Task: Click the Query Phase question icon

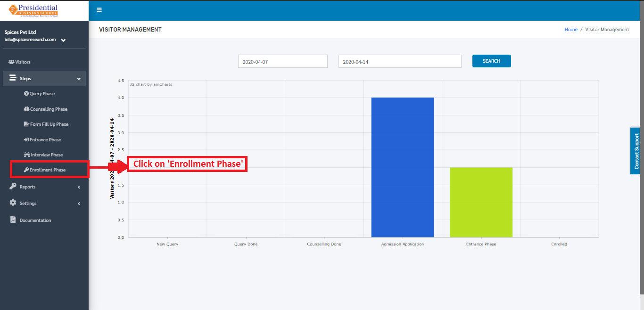Action: (x=26, y=94)
